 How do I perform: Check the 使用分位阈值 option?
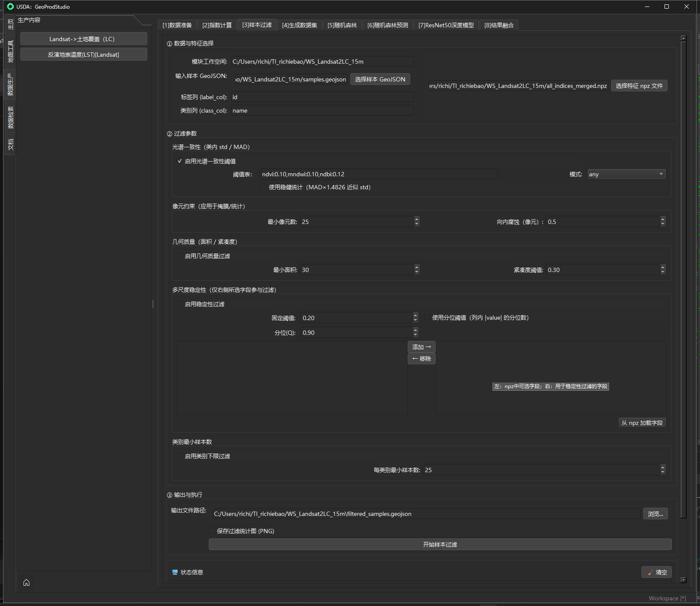pyautogui.click(x=427, y=318)
